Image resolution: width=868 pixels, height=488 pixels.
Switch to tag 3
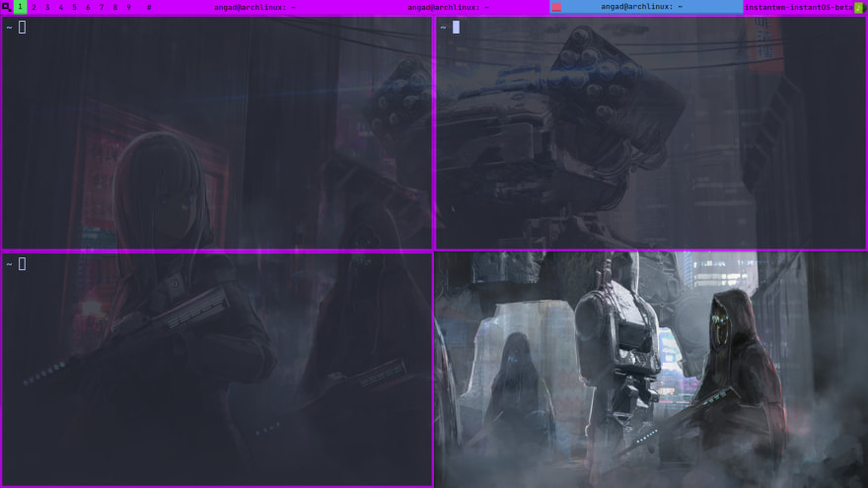[47, 7]
